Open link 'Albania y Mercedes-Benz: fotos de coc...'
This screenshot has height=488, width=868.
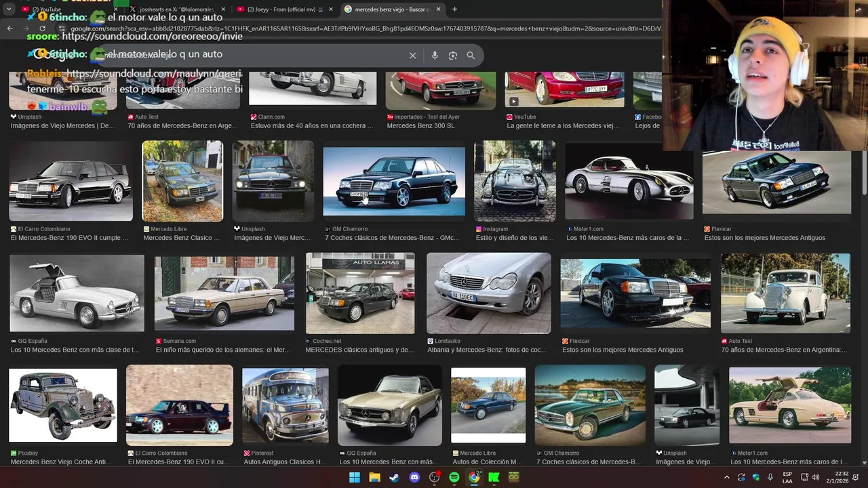pyautogui.click(x=487, y=350)
